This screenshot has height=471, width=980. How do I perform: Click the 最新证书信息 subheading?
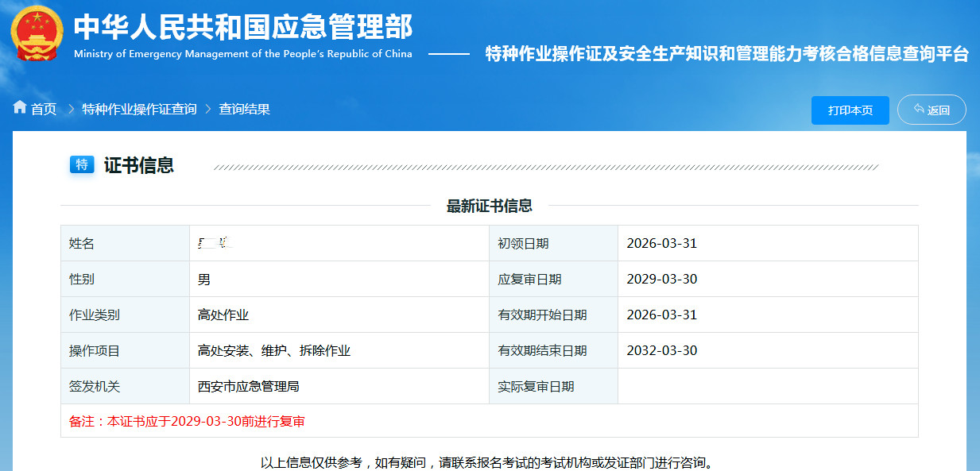point(490,207)
